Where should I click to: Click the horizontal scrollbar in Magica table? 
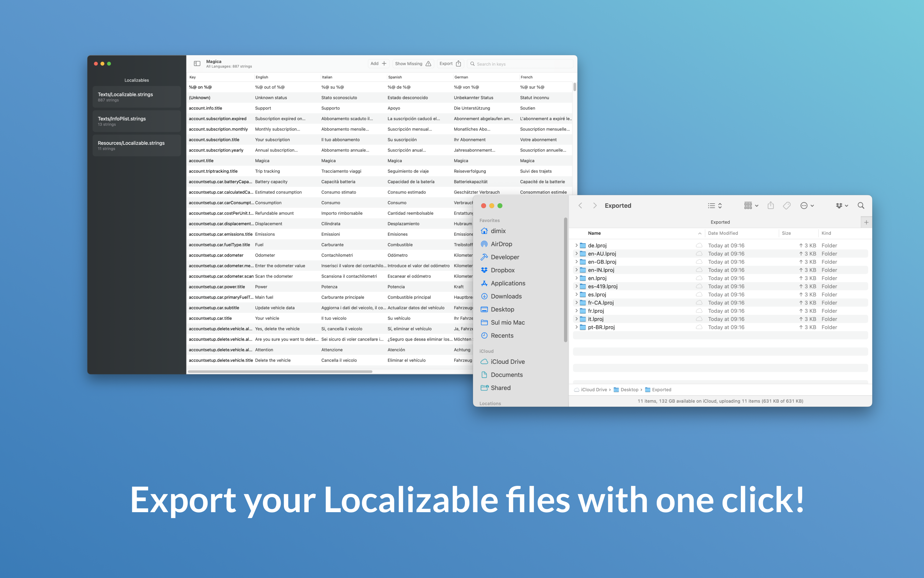coord(280,371)
